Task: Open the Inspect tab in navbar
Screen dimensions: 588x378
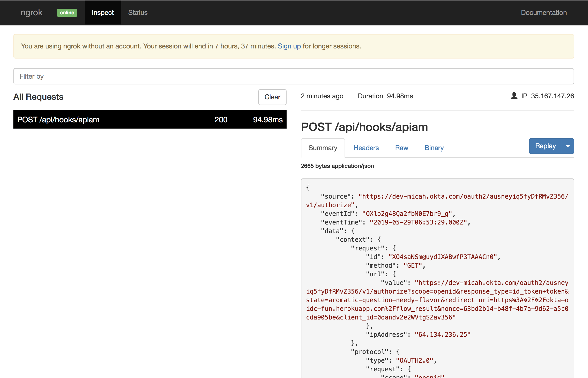Action: pyautogui.click(x=103, y=12)
